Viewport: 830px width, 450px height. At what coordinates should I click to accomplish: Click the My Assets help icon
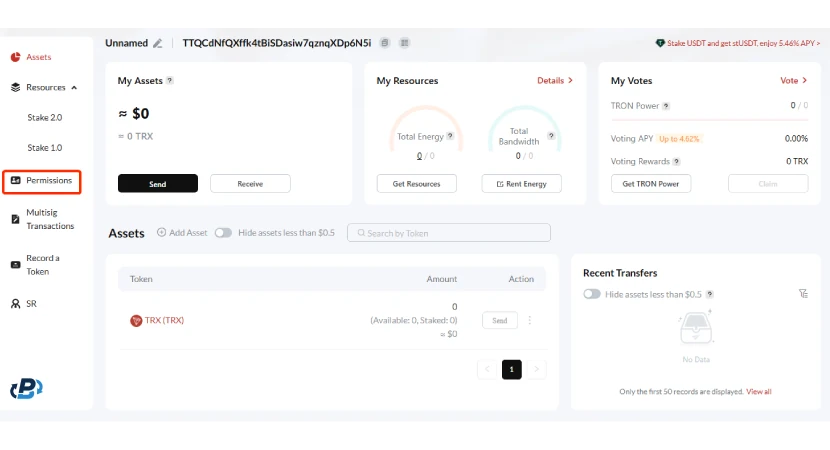pyautogui.click(x=170, y=80)
